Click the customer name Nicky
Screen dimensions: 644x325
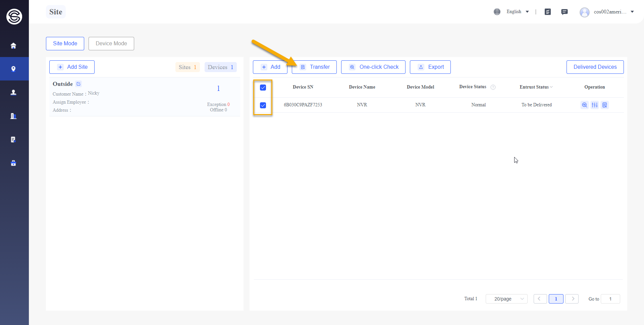click(x=94, y=93)
